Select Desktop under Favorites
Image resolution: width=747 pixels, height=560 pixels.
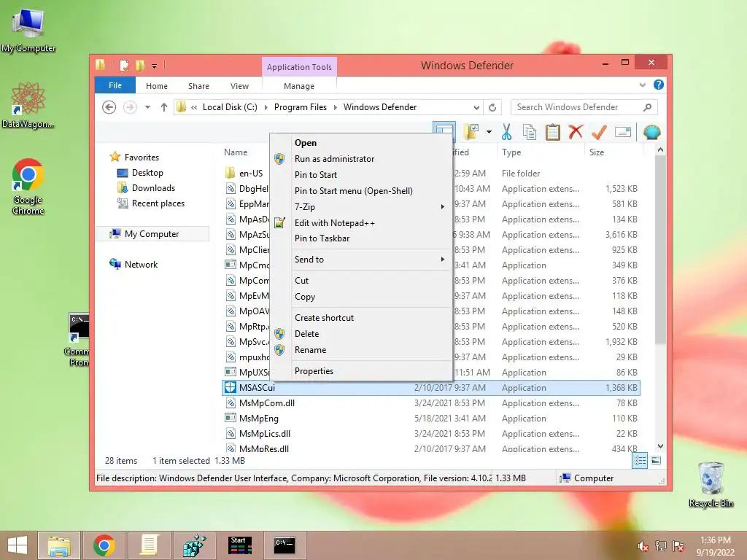[147, 173]
